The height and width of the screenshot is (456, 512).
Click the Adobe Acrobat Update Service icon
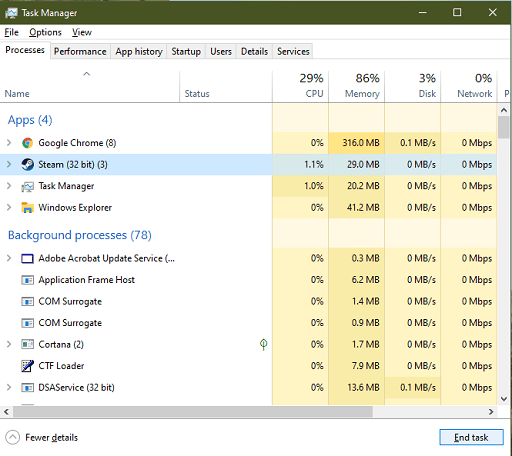(27, 259)
